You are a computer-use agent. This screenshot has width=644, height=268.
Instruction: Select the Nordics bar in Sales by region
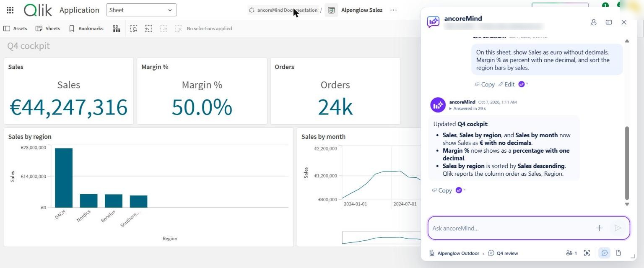88,200
